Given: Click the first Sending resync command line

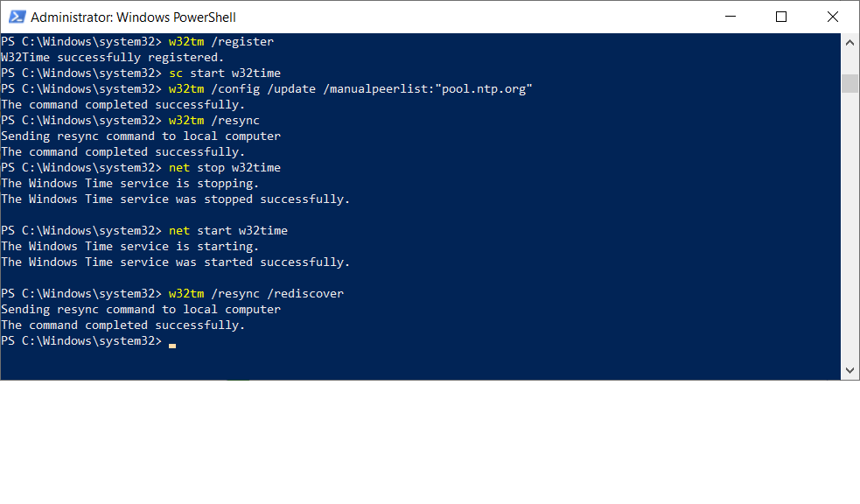Looking at the screenshot, I should tap(141, 136).
